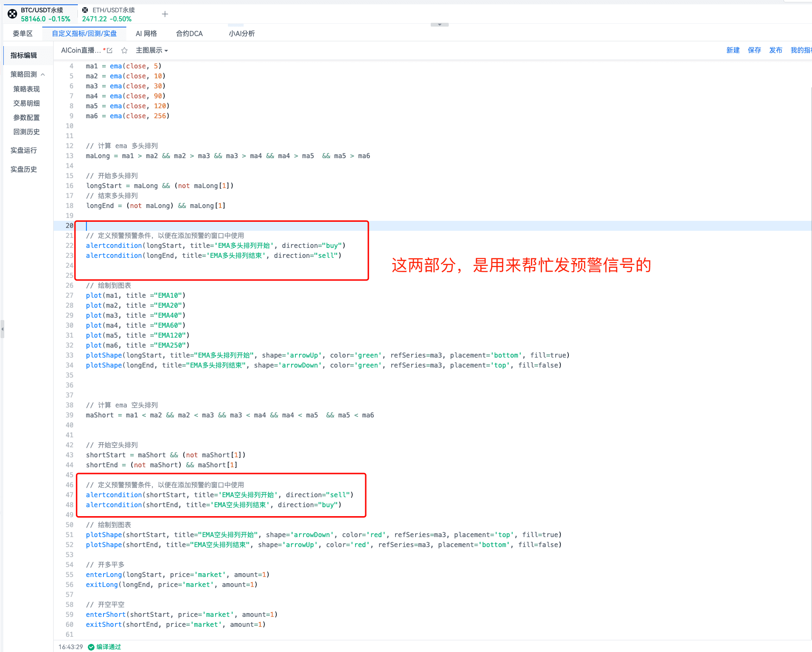Click plot(ma6, title="EMA250") line
Viewport: 812px width, 652px height.
click(x=138, y=345)
